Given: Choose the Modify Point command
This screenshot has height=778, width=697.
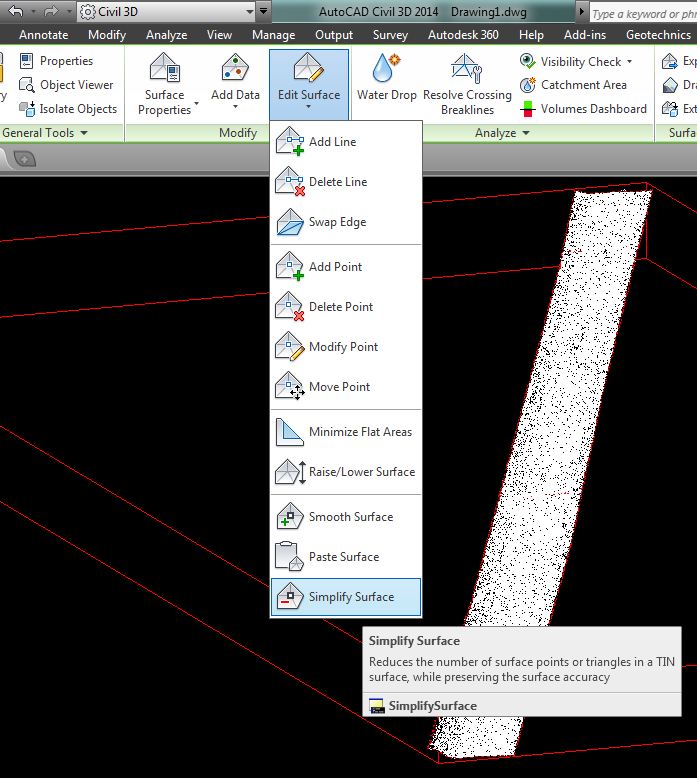Looking at the screenshot, I should 346,347.
